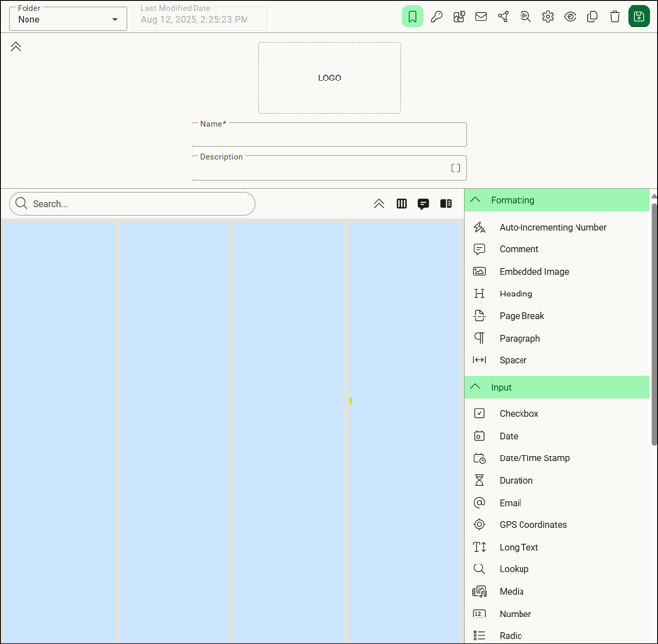Delete the form using the trash icon
The width and height of the screenshot is (658, 644).
[x=615, y=17]
